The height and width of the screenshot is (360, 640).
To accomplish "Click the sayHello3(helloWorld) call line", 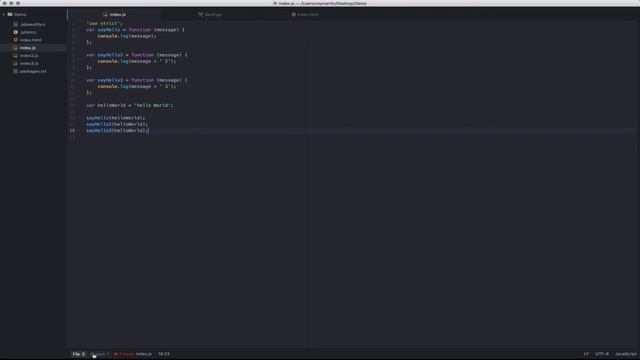I will click(118, 131).
